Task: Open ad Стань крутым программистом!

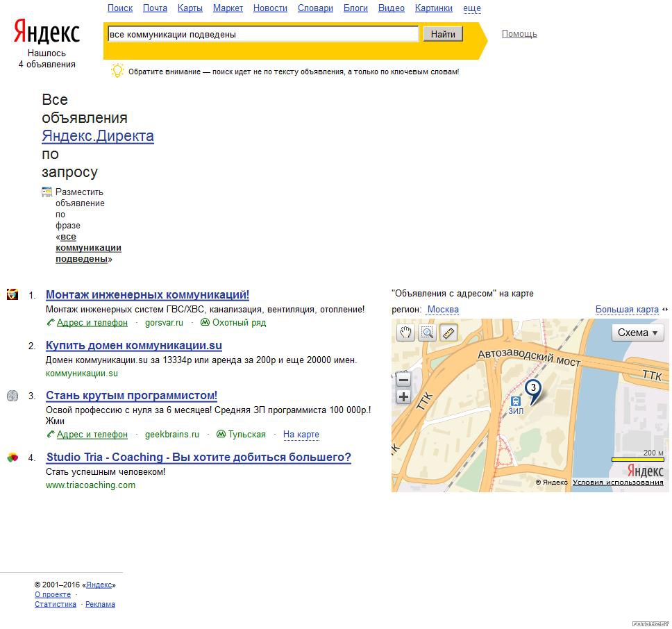Action: coord(132,396)
